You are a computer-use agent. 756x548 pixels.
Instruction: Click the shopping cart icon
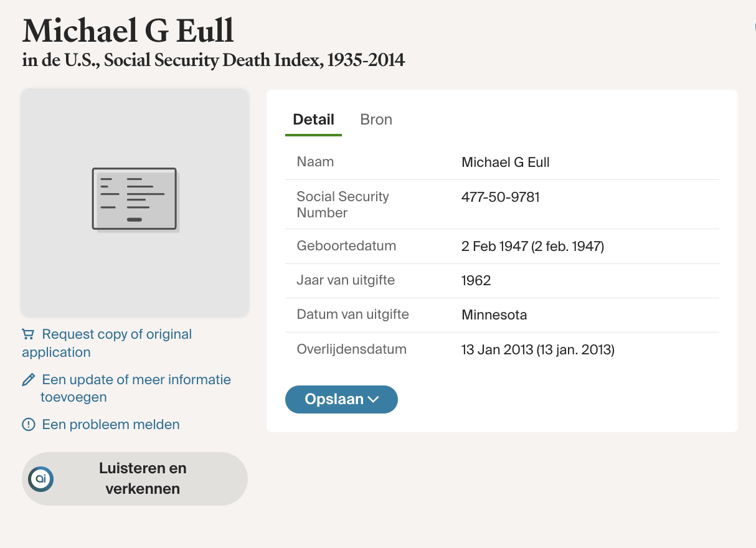(x=28, y=334)
